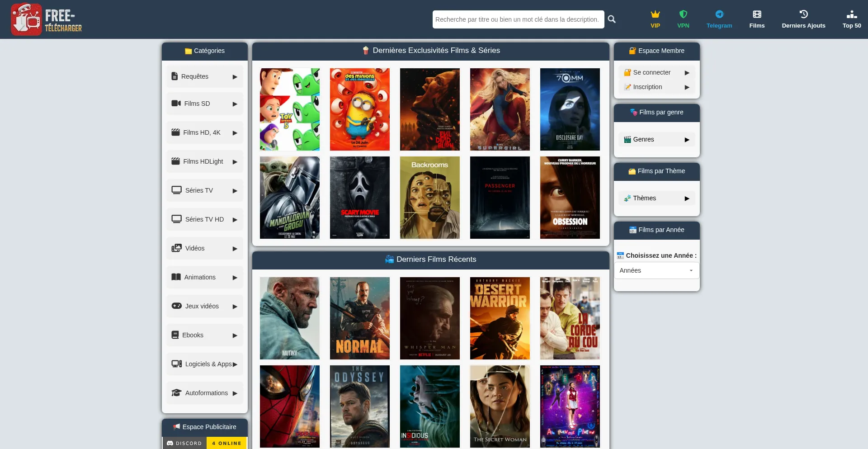Click the Films HD, 4K clapperboard icon

coord(175,132)
